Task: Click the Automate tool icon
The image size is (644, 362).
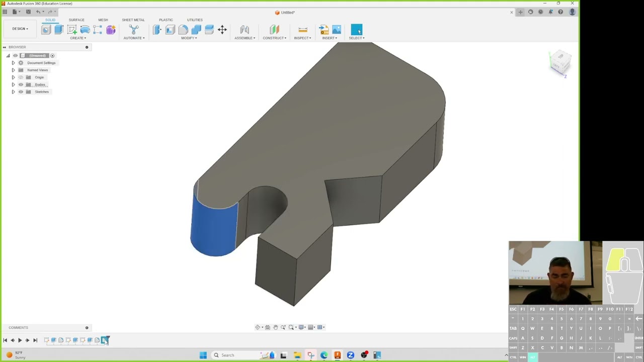Action: (x=134, y=30)
